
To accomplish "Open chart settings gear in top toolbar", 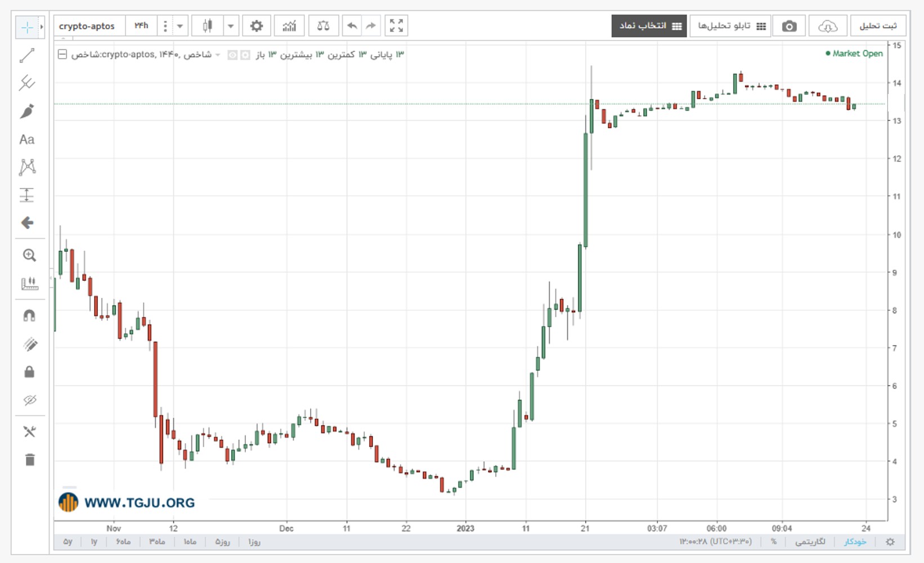I will (257, 26).
